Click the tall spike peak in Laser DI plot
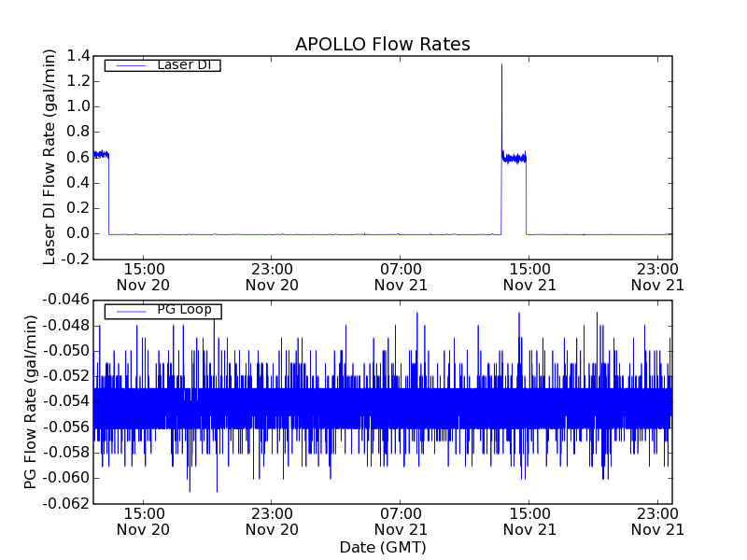The image size is (747, 560). tap(501, 65)
